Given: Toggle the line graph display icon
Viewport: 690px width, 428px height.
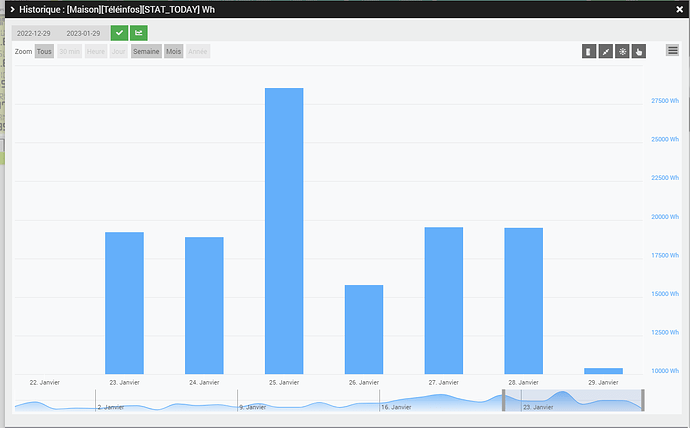Looking at the screenshot, I should point(606,51).
